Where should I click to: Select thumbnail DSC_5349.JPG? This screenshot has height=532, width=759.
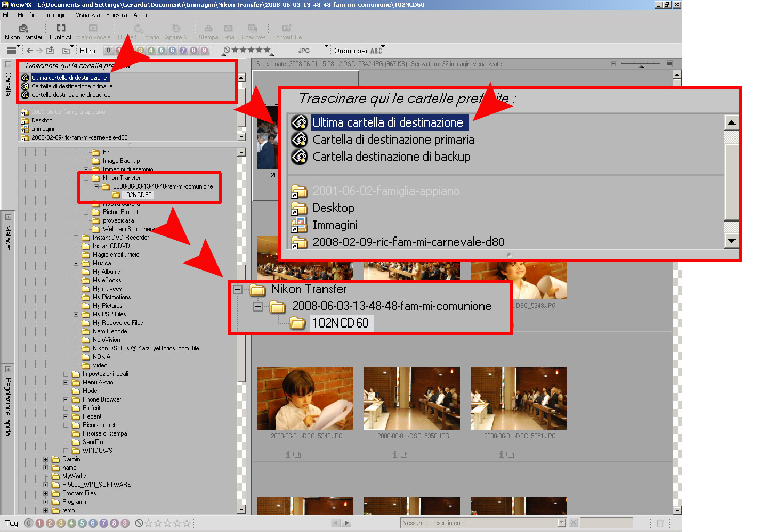click(x=305, y=398)
